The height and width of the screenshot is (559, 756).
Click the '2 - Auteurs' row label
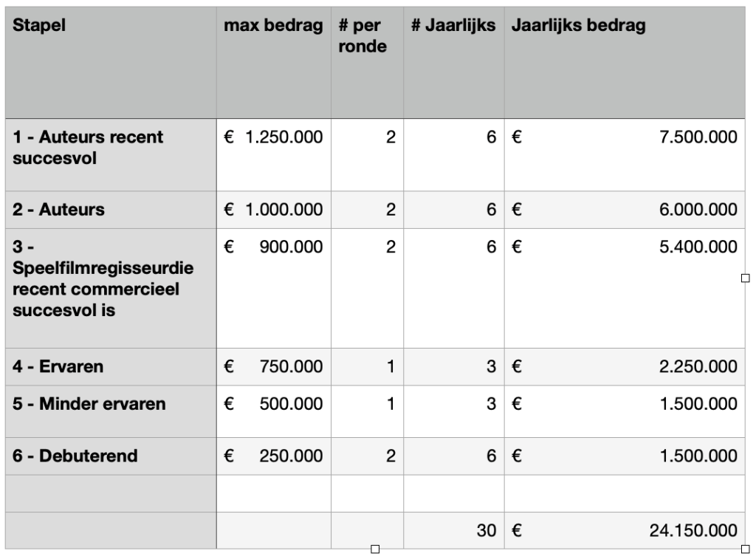tap(111, 210)
